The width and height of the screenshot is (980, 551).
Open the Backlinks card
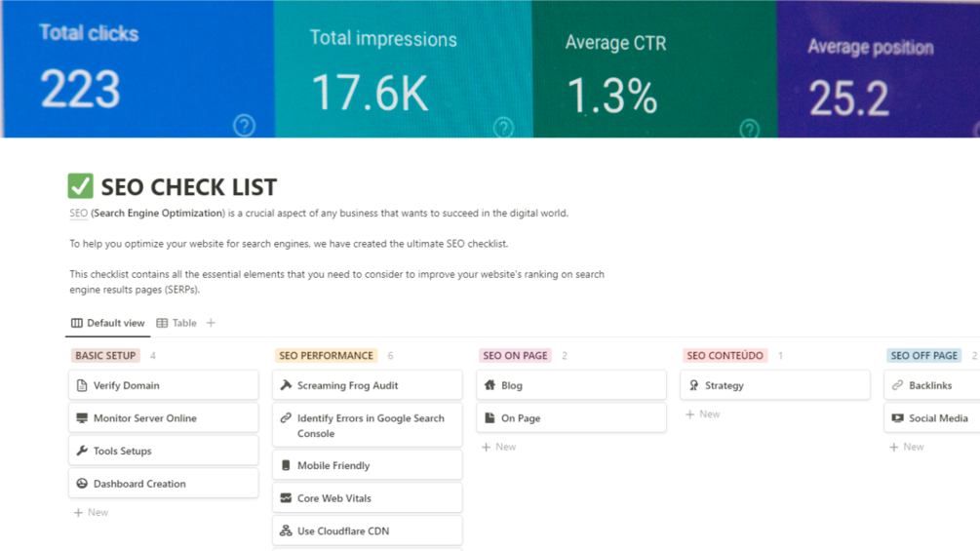[x=932, y=385]
